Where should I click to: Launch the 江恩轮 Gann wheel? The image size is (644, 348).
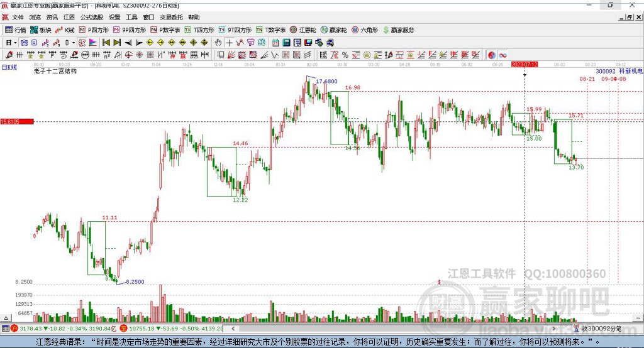coord(303,30)
